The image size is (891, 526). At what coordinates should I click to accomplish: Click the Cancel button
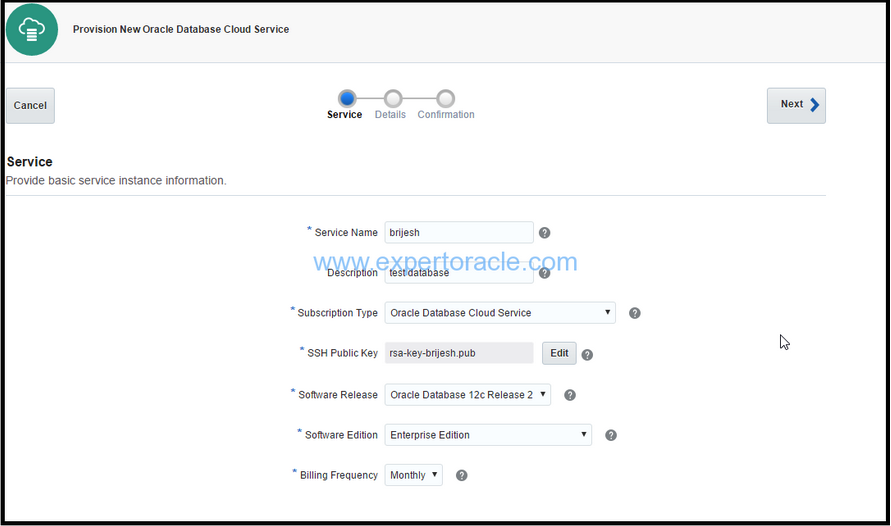click(31, 106)
